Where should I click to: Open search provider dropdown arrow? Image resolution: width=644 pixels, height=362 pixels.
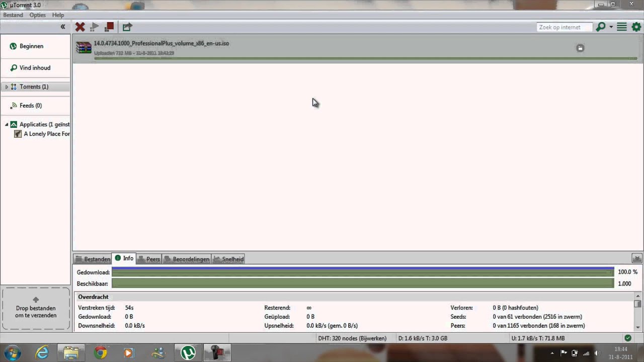pos(611,27)
